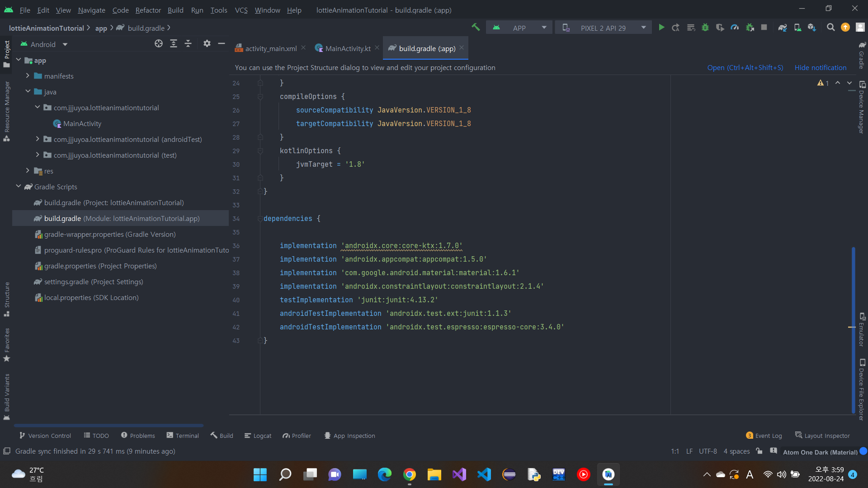This screenshot has width=868, height=488.
Task: Switch to the MainActivity.kt tab
Action: [347, 48]
